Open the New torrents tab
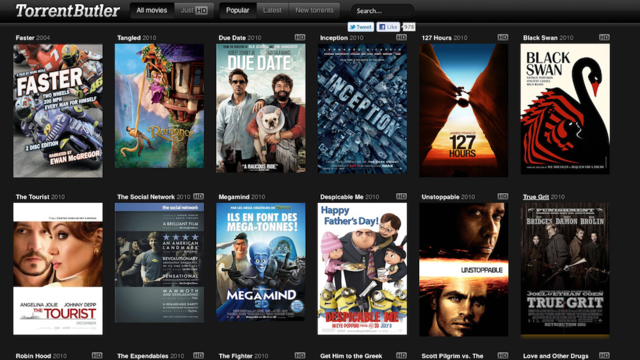Viewport: 640px width, 360px height. (x=314, y=11)
